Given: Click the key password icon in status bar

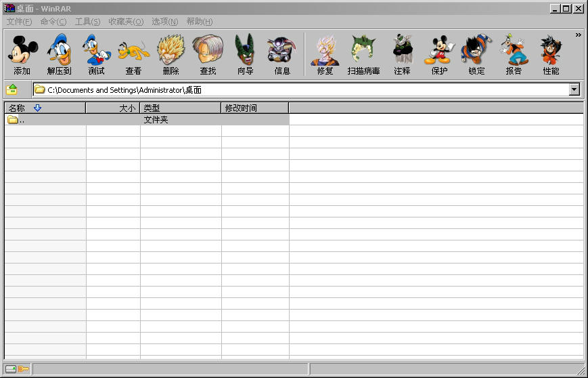Looking at the screenshot, I should tap(24, 369).
